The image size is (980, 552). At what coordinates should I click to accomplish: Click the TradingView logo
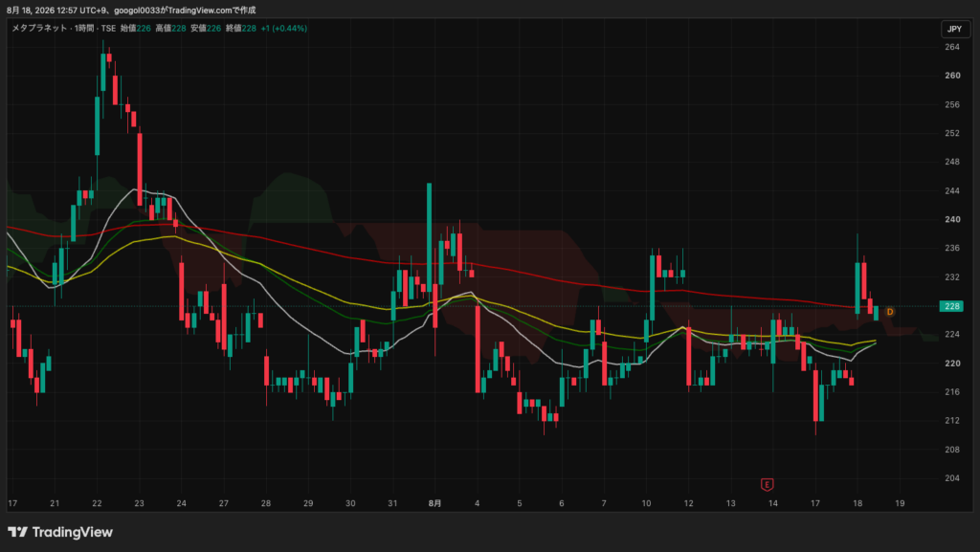[x=60, y=532]
